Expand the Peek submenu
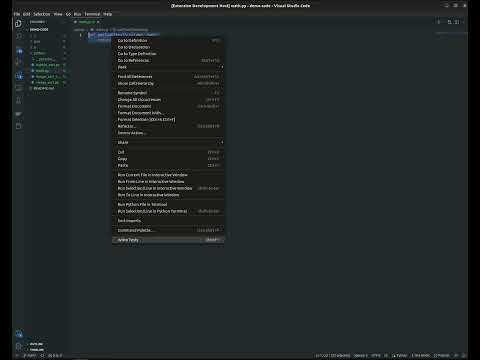This screenshot has width=480, height=360. pos(168,67)
